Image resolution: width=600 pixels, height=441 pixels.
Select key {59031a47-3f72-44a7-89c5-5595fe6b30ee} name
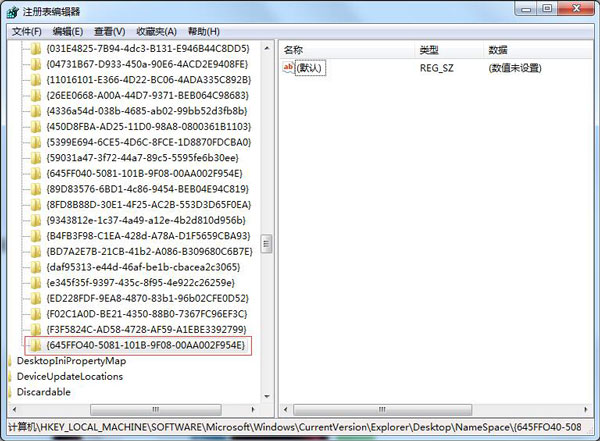142,158
